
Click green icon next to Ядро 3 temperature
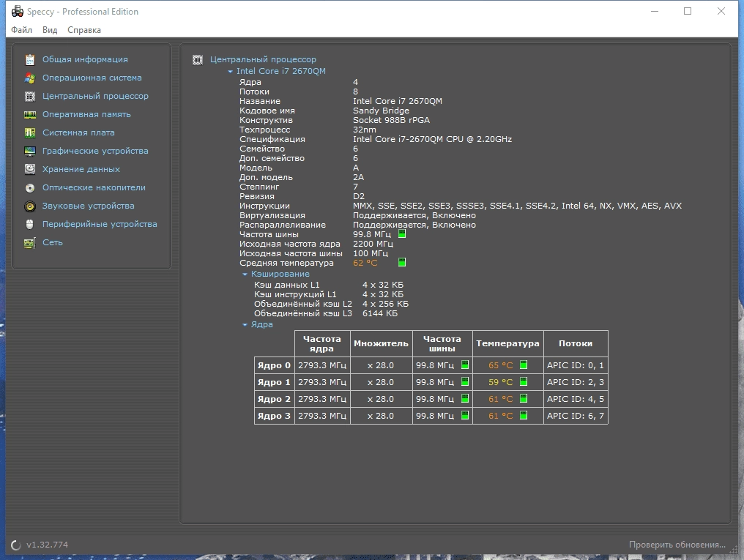click(x=524, y=415)
